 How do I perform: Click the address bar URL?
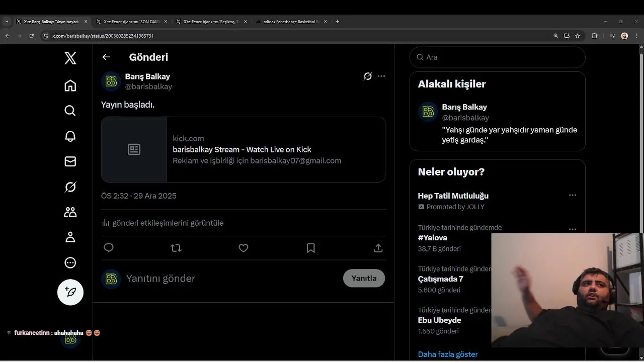tap(103, 36)
